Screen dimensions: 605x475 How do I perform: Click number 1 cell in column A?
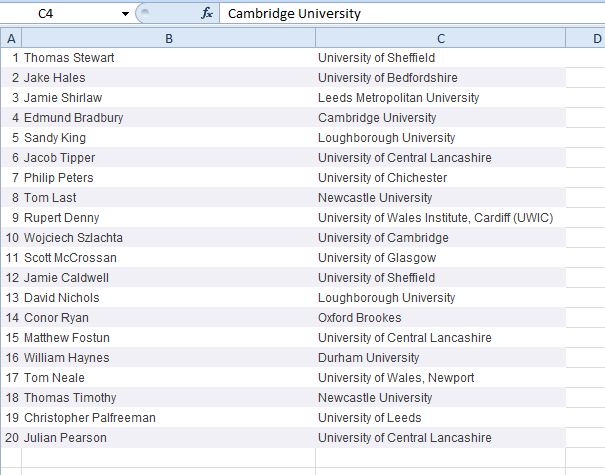[11, 58]
